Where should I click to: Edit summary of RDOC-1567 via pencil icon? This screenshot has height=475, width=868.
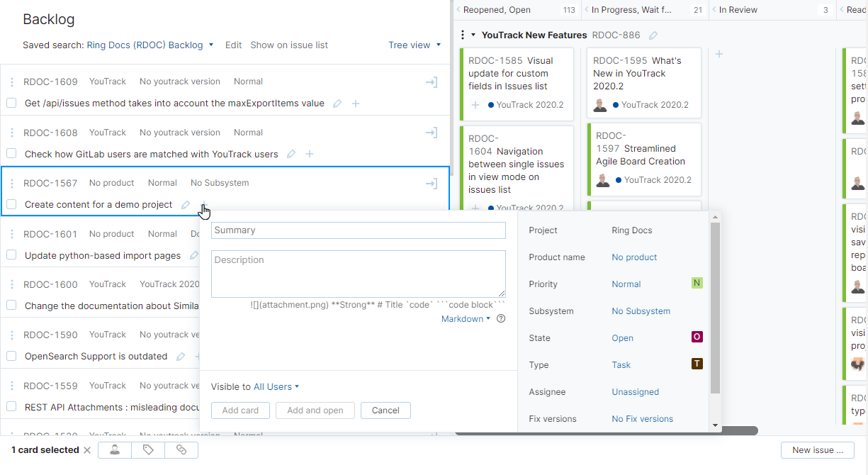[x=185, y=204]
